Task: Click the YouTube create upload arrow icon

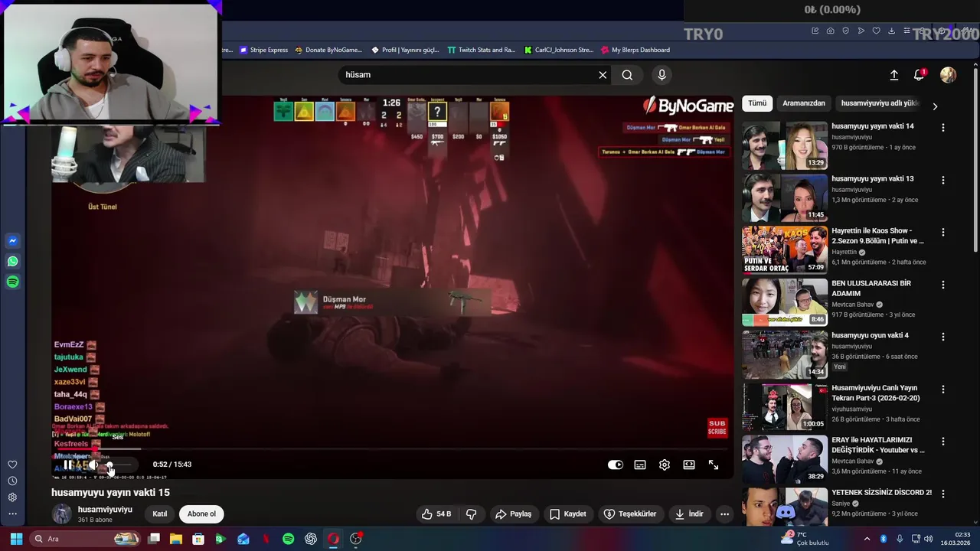Action: coord(893,75)
